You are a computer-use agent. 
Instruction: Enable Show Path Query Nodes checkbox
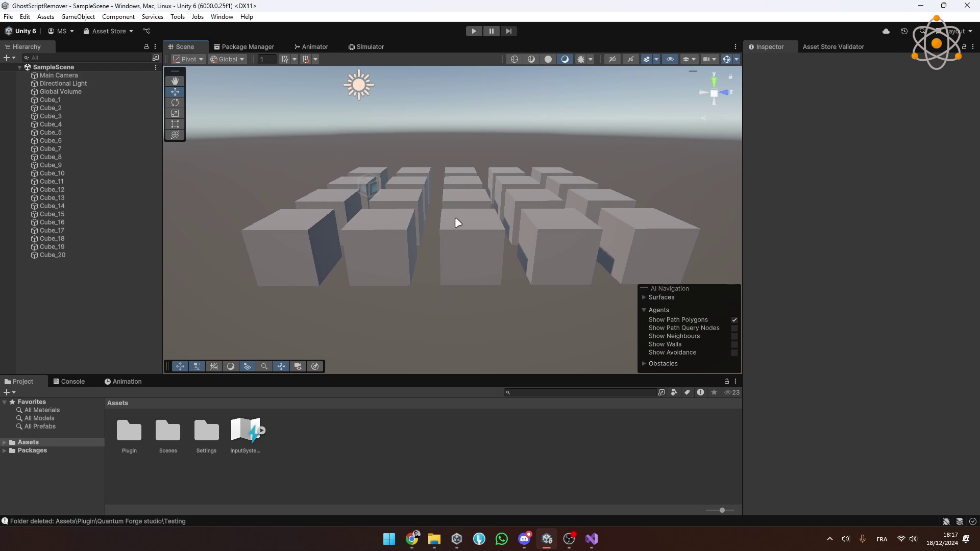734,328
